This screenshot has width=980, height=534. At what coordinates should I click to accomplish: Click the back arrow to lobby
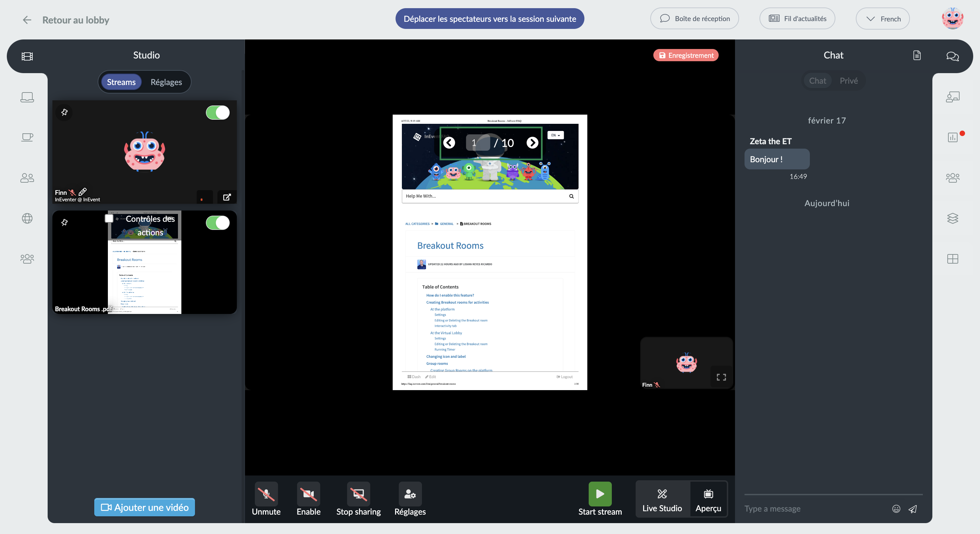coord(27,20)
